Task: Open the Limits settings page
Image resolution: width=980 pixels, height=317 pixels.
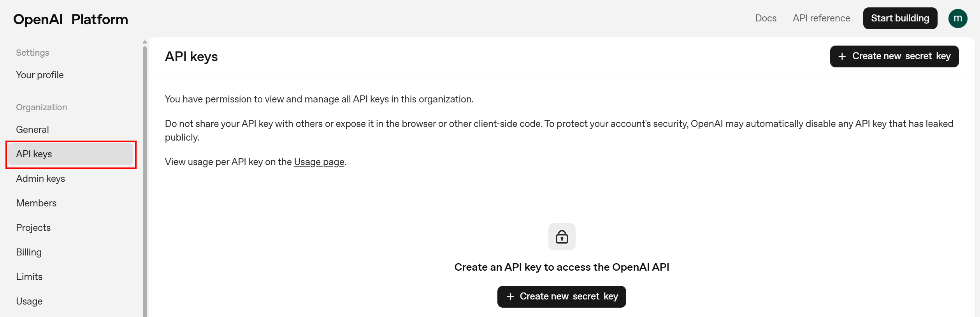Action: (29, 276)
